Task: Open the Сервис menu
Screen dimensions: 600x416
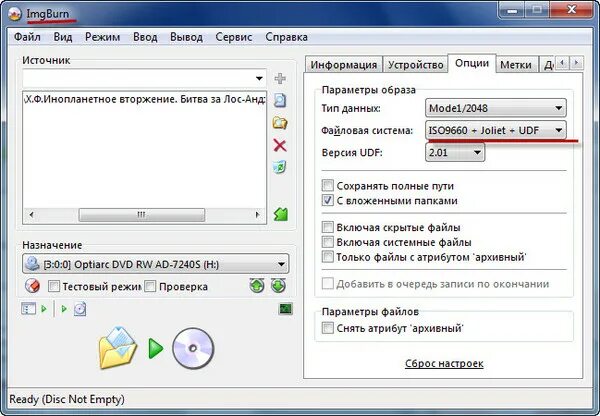Action: (233, 37)
